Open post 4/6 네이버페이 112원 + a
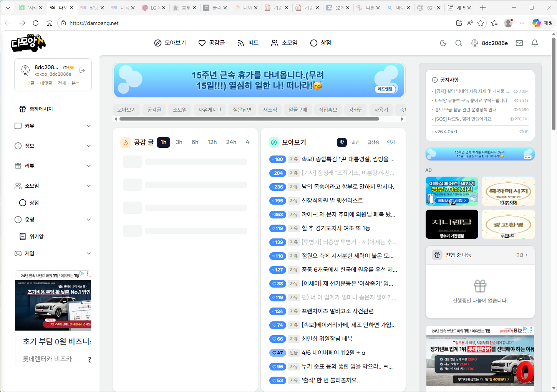This screenshot has width=557, height=392. [x=333, y=352]
